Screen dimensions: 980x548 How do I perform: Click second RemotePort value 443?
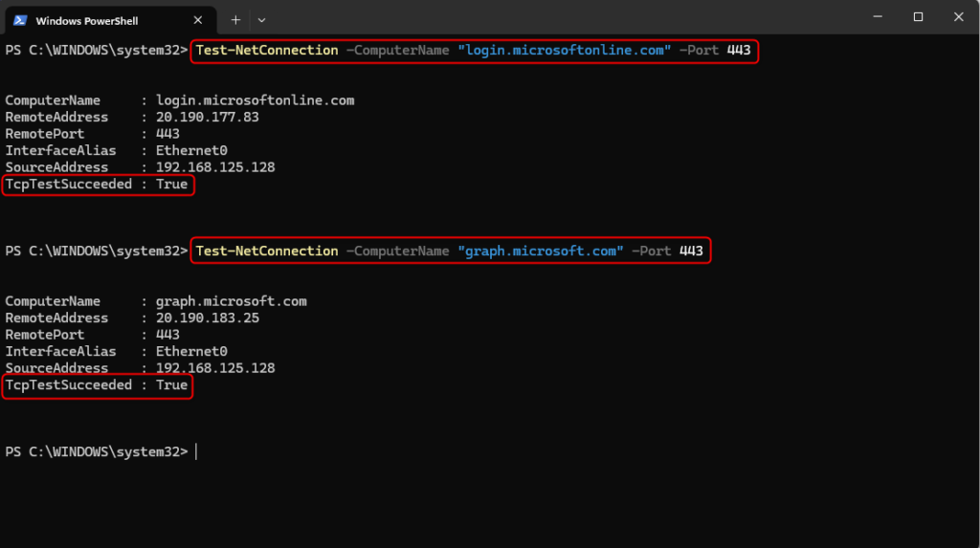[x=168, y=335]
